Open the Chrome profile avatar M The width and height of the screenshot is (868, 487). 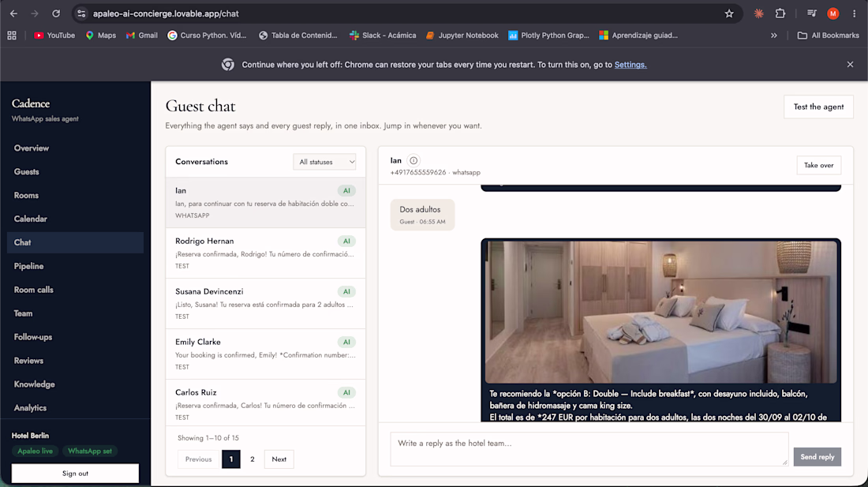[x=832, y=14]
